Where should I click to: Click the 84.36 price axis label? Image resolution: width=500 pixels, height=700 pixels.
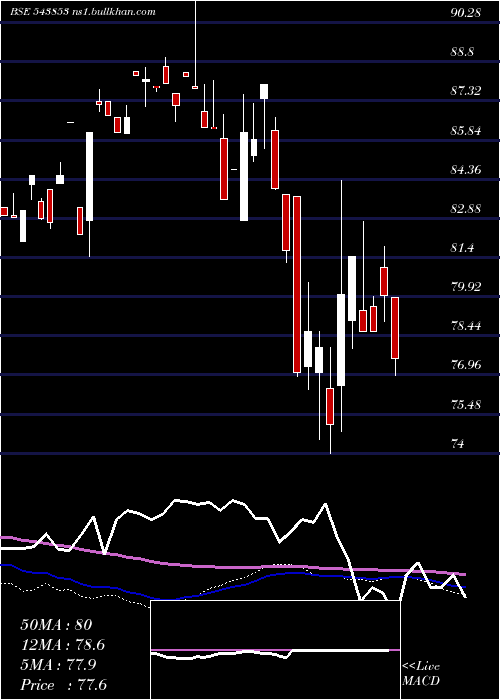465,170
